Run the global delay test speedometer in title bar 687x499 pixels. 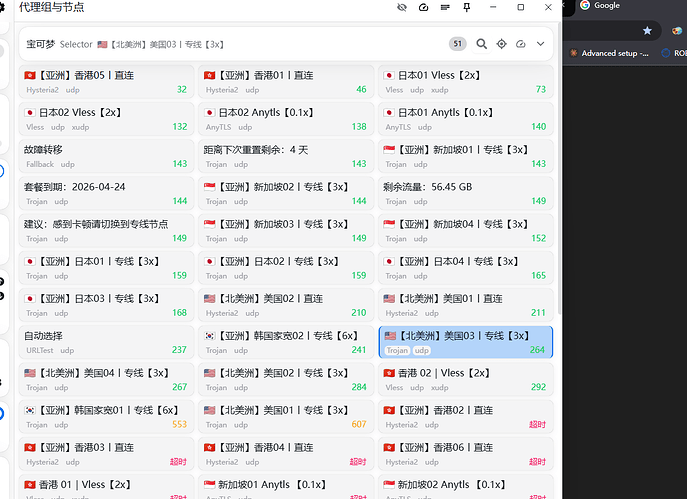(x=423, y=7)
